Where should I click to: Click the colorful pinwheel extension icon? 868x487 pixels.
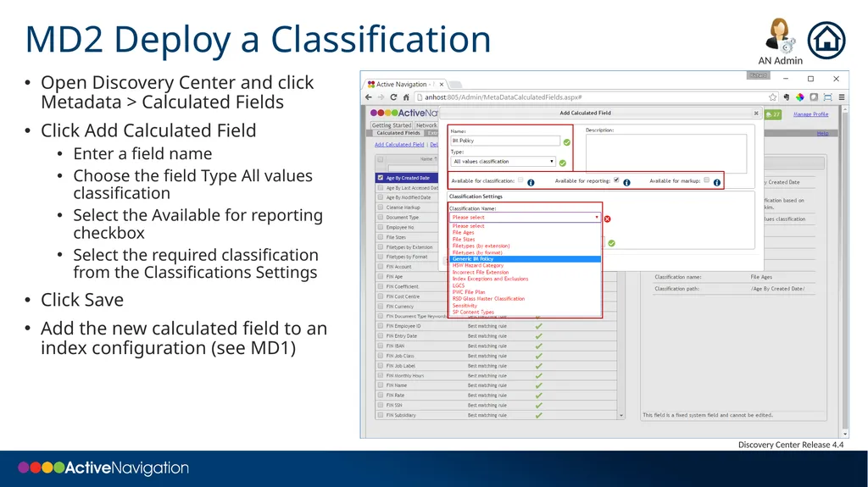coord(800,97)
